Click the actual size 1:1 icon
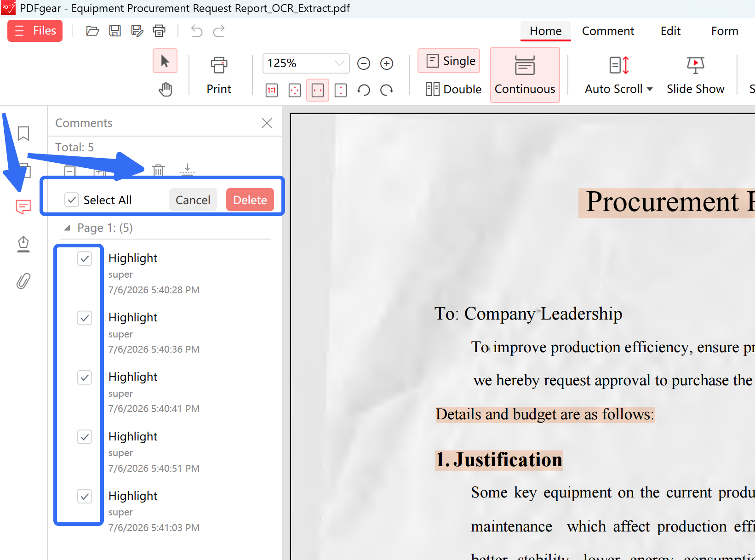The width and height of the screenshot is (755, 560). pyautogui.click(x=272, y=90)
